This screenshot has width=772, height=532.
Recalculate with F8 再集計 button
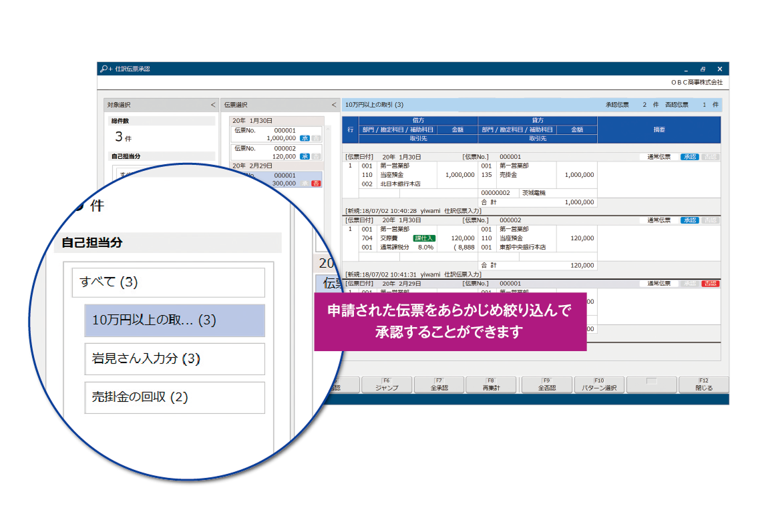click(x=492, y=385)
